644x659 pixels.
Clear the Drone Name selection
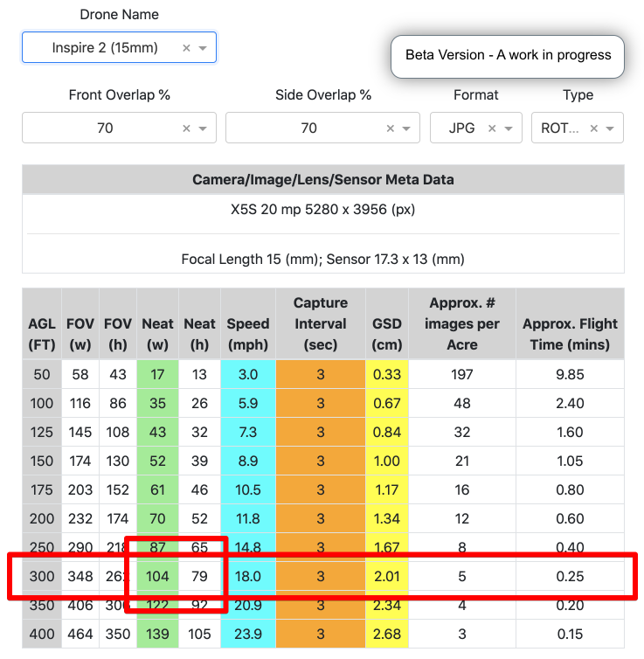[186, 48]
